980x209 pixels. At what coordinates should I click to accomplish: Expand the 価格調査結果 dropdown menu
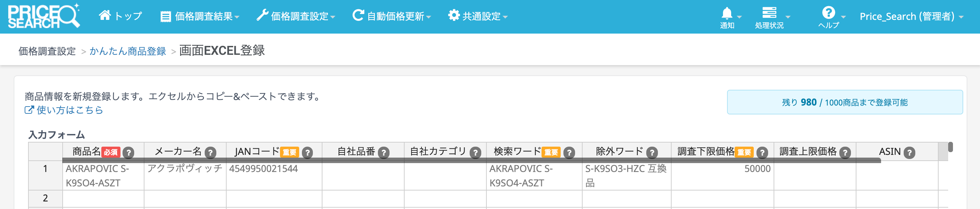tap(200, 16)
